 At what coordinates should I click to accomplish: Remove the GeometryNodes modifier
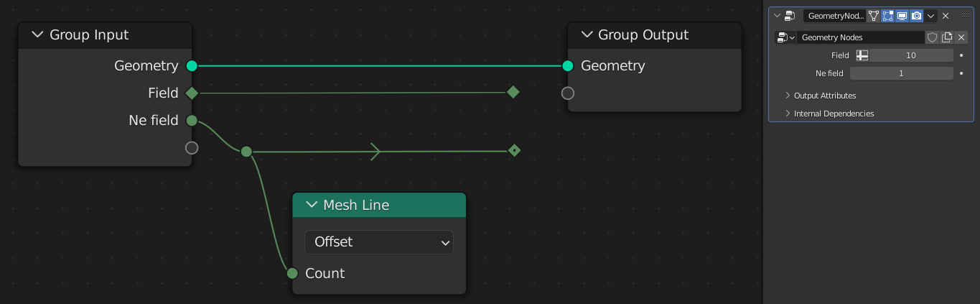pos(946,16)
